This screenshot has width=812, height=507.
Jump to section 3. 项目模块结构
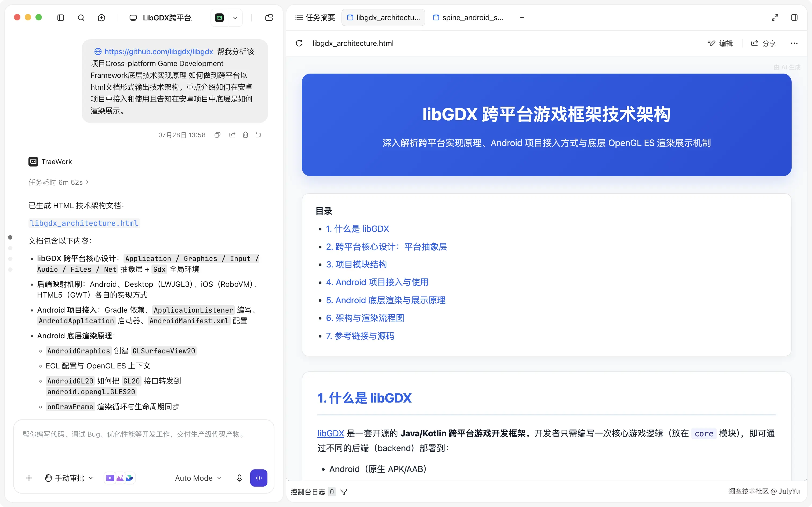click(x=356, y=265)
